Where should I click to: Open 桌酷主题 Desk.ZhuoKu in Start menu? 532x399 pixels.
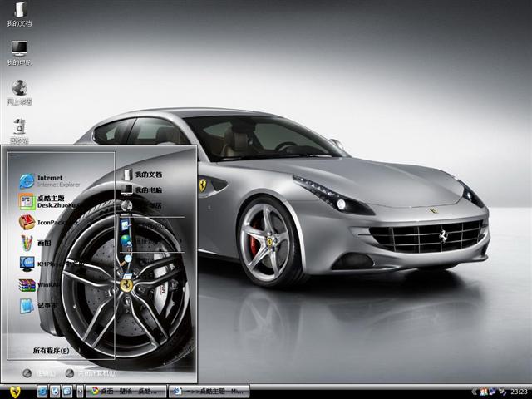[47, 202]
